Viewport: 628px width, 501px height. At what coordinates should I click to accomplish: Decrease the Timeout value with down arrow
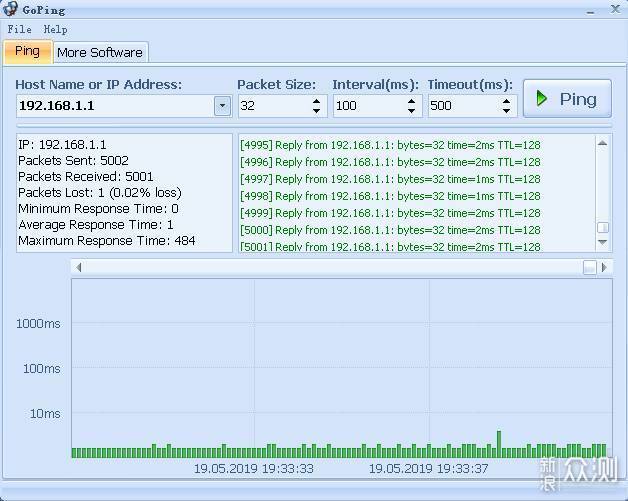tap(506, 111)
